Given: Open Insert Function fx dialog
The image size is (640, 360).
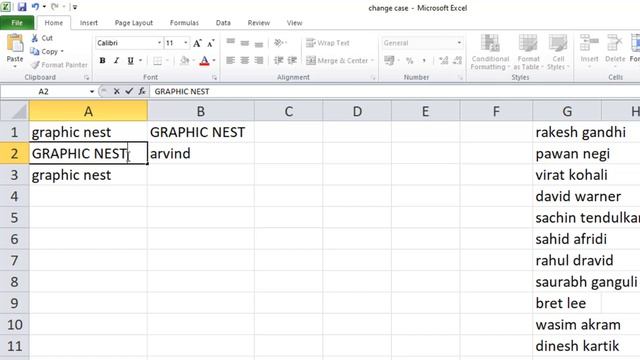Looking at the screenshot, I should coord(142,91).
